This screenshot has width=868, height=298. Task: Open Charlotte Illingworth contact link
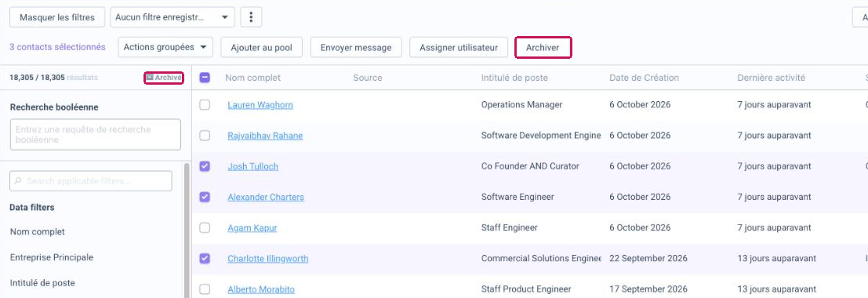[x=268, y=259]
